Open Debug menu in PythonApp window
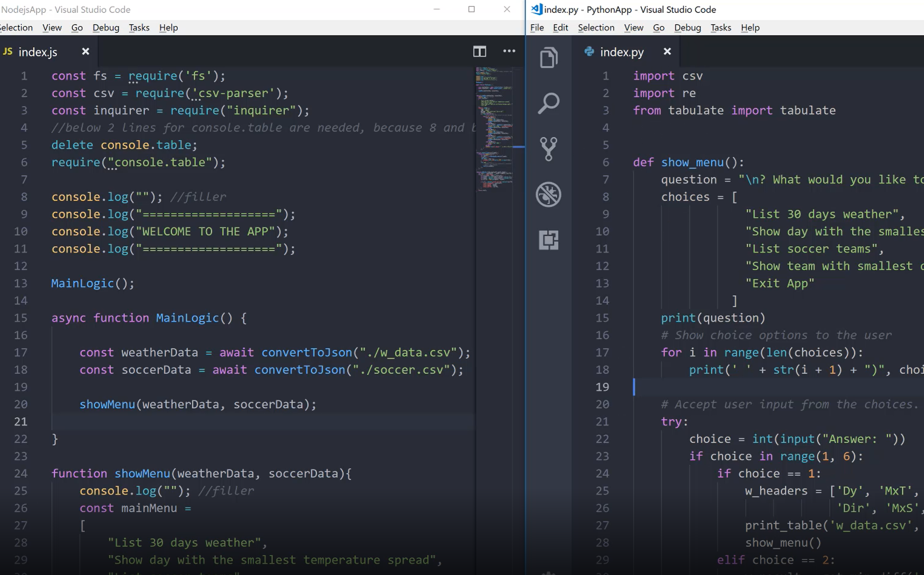The width and height of the screenshot is (924, 575). 688,28
